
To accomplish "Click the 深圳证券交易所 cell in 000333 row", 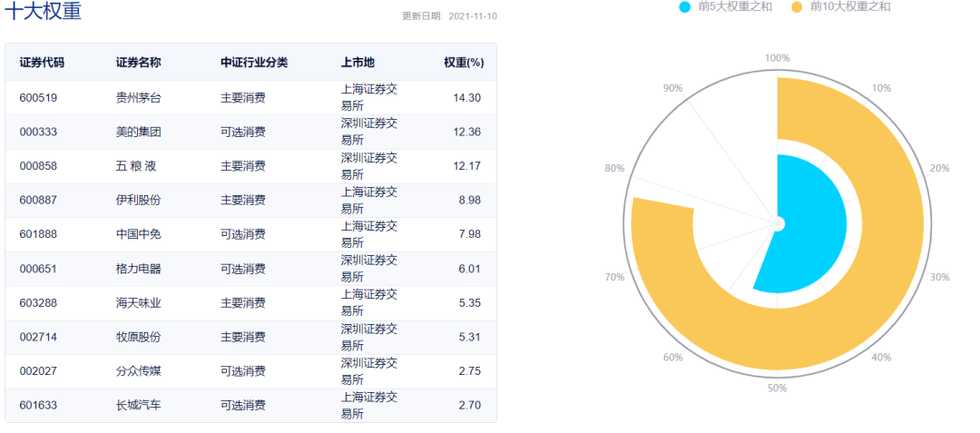I will point(369,132).
